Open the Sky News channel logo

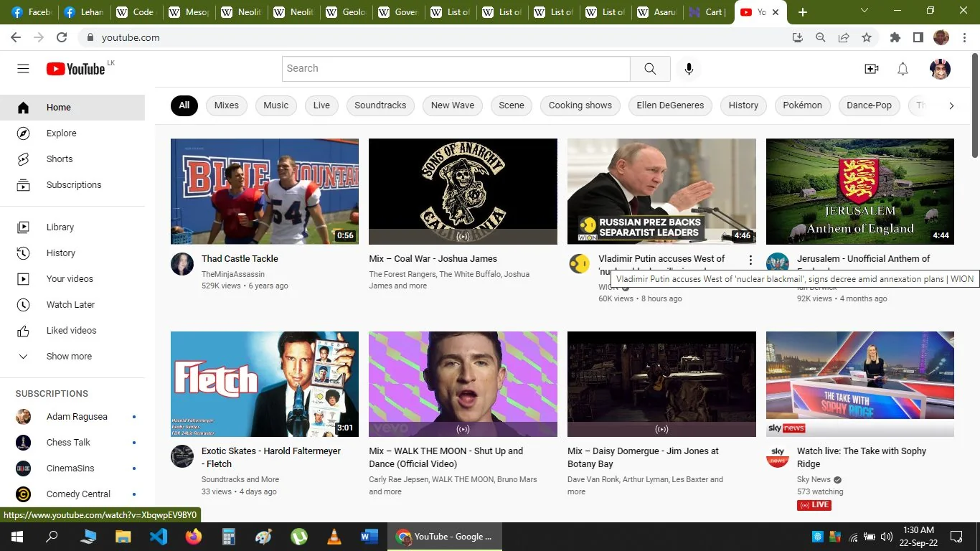[x=778, y=456]
